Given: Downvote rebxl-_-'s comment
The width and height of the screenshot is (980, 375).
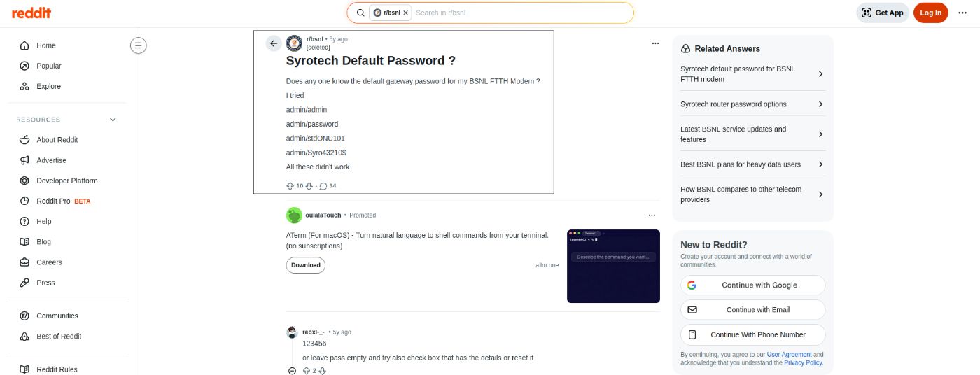Looking at the screenshot, I should point(323,371).
